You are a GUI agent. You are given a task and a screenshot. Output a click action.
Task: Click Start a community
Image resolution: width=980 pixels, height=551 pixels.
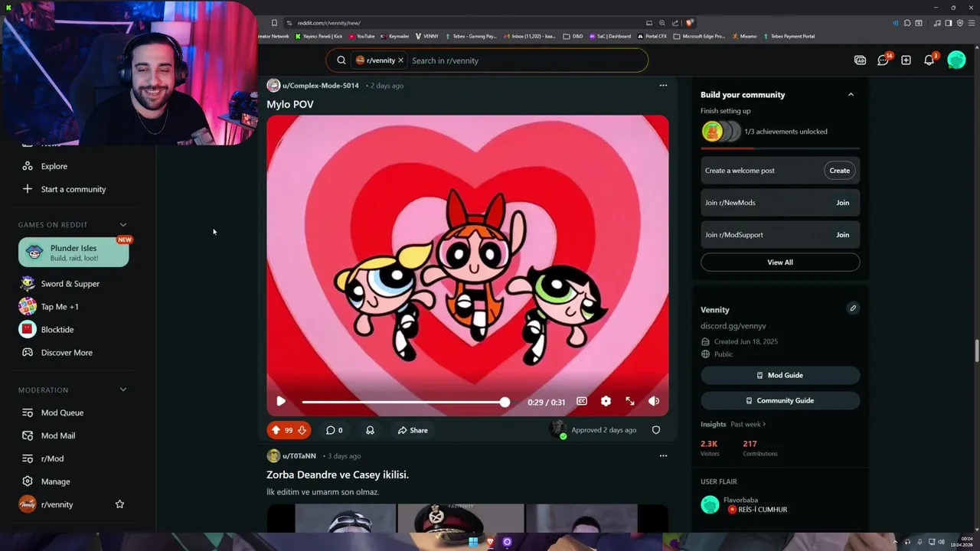[x=73, y=189]
